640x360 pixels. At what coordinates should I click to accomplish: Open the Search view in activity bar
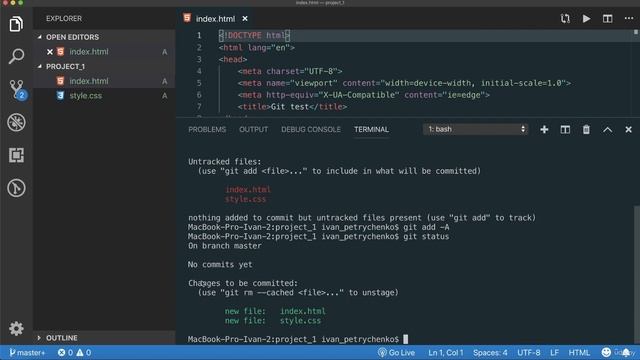click(x=16, y=56)
